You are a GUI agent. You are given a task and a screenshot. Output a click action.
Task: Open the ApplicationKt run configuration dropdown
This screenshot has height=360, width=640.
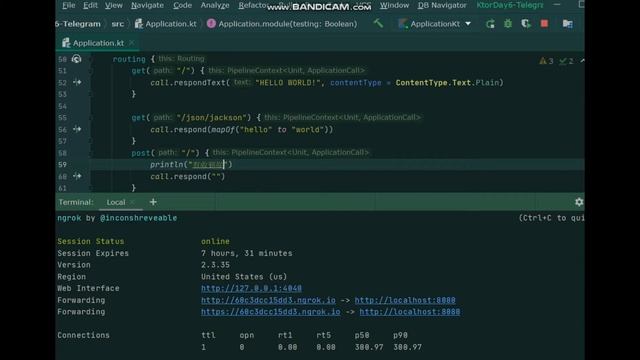pos(435,24)
